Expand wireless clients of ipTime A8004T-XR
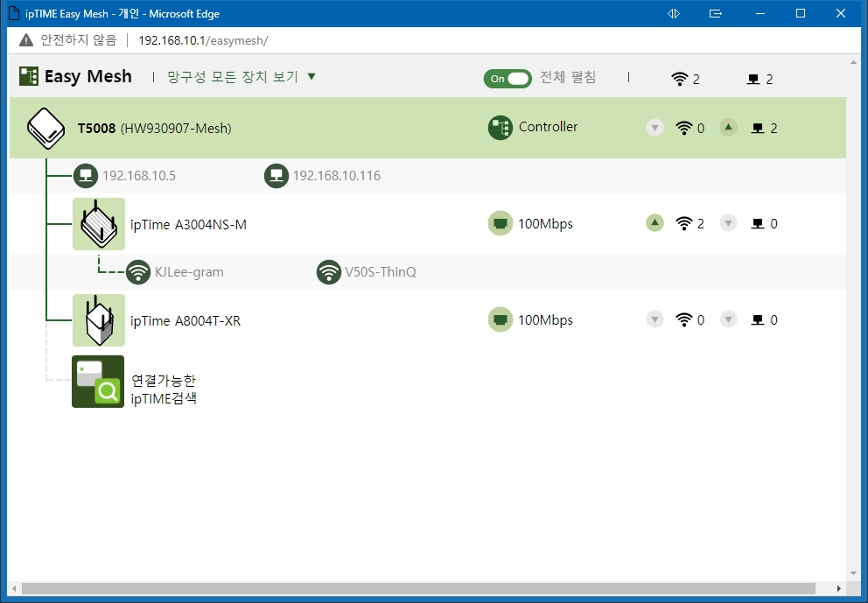 [654, 319]
